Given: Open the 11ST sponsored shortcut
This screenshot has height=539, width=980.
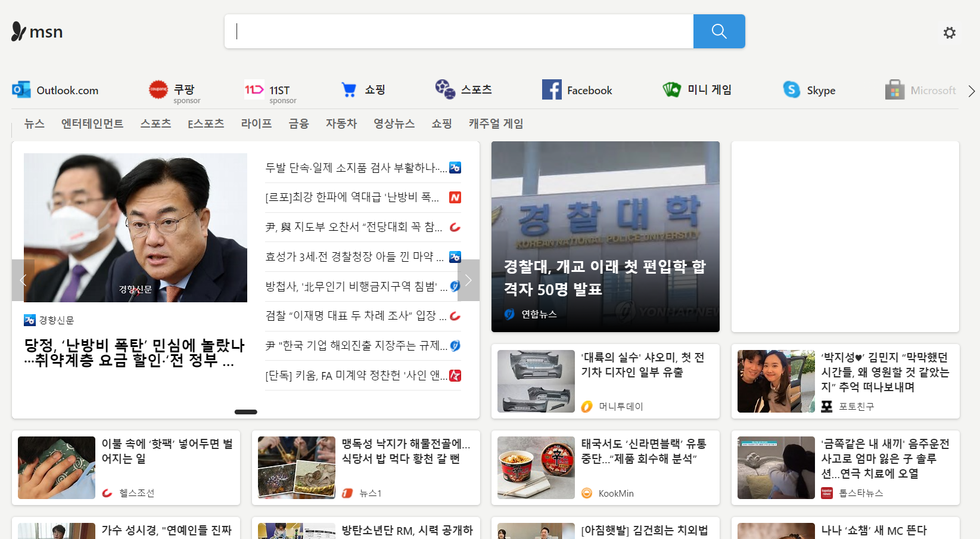Looking at the screenshot, I should pyautogui.click(x=268, y=89).
